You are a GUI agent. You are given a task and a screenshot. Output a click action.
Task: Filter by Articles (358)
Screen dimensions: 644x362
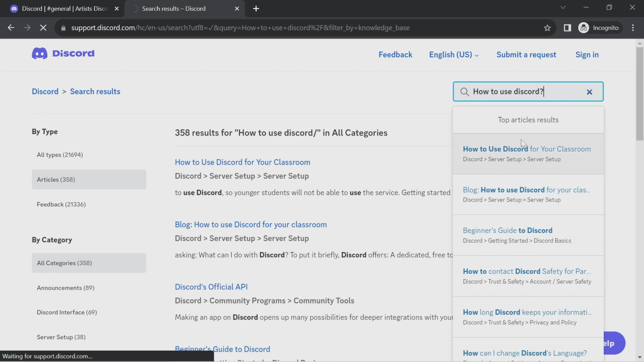point(89,179)
